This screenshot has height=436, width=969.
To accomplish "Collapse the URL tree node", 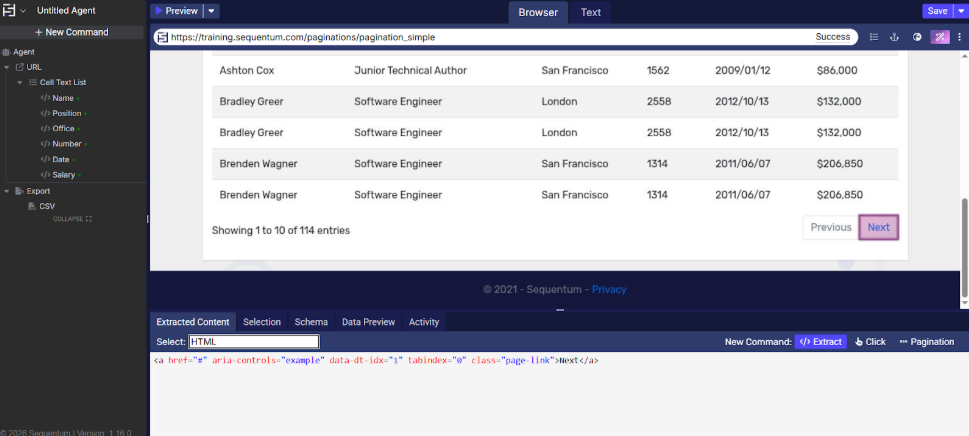I will [x=7, y=67].
